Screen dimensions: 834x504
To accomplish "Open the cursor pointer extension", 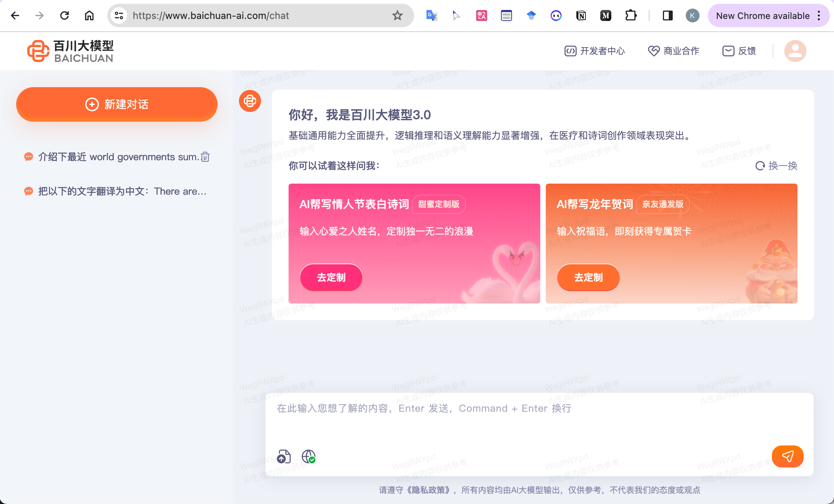I will click(x=456, y=16).
